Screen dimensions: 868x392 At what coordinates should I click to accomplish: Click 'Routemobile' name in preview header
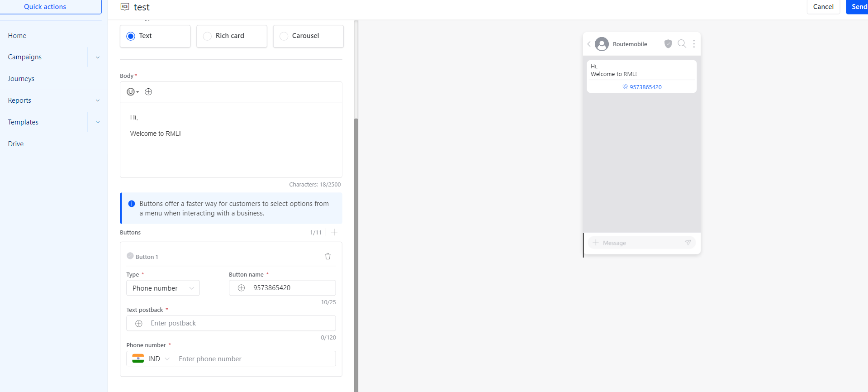coord(630,44)
